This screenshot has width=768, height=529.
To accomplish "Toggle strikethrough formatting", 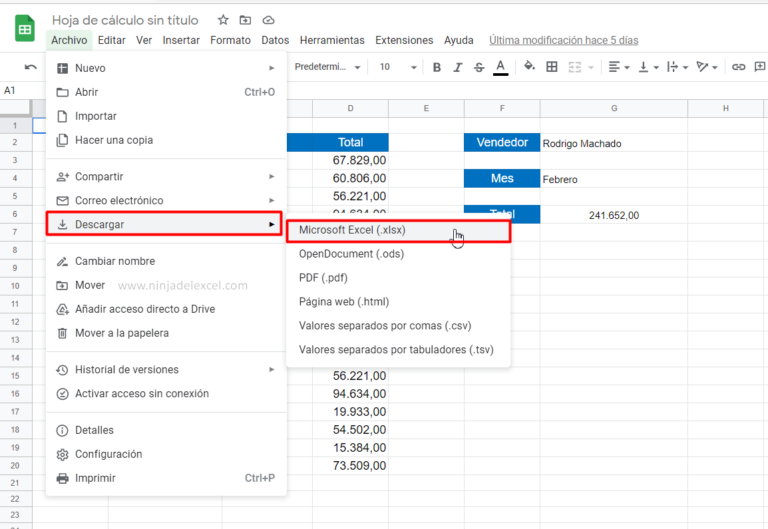I will point(479,67).
